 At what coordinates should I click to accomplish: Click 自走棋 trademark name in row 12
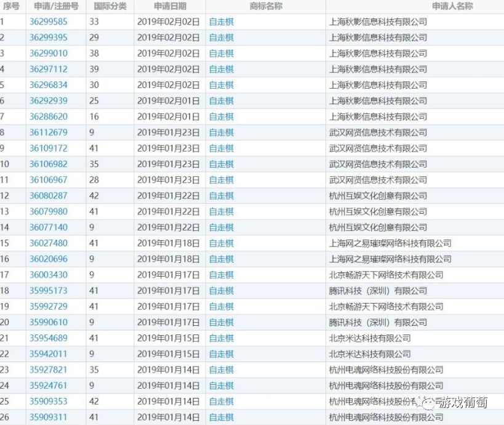click(x=222, y=196)
